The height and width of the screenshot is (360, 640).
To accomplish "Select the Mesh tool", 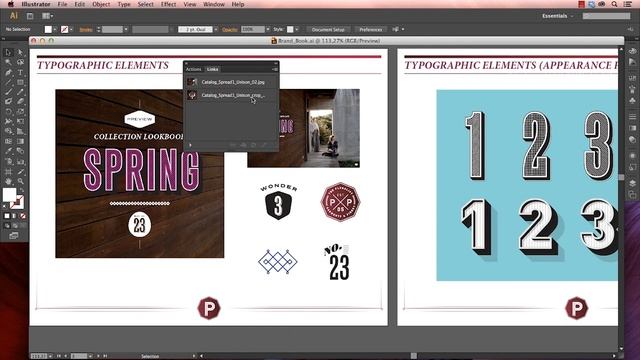I will 8,141.
